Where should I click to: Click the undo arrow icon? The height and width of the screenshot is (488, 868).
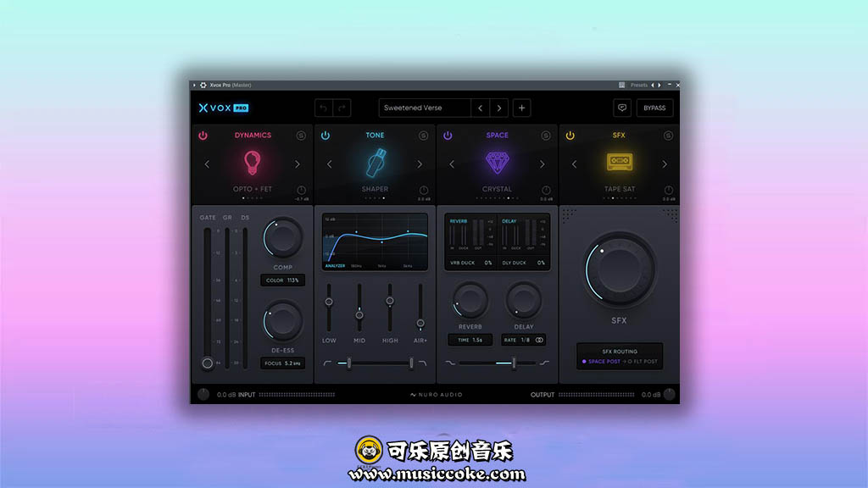pyautogui.click(x=324, y=108)
